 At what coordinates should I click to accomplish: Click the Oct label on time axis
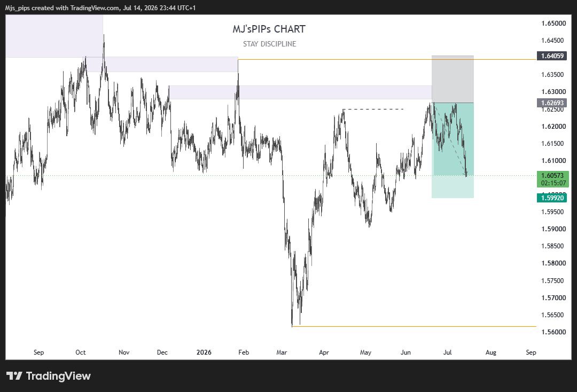coord(81,352)
